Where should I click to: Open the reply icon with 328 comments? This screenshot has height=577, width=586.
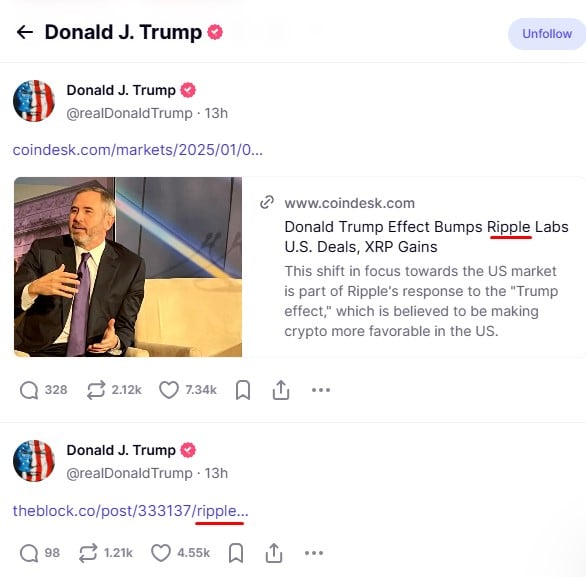29,390
